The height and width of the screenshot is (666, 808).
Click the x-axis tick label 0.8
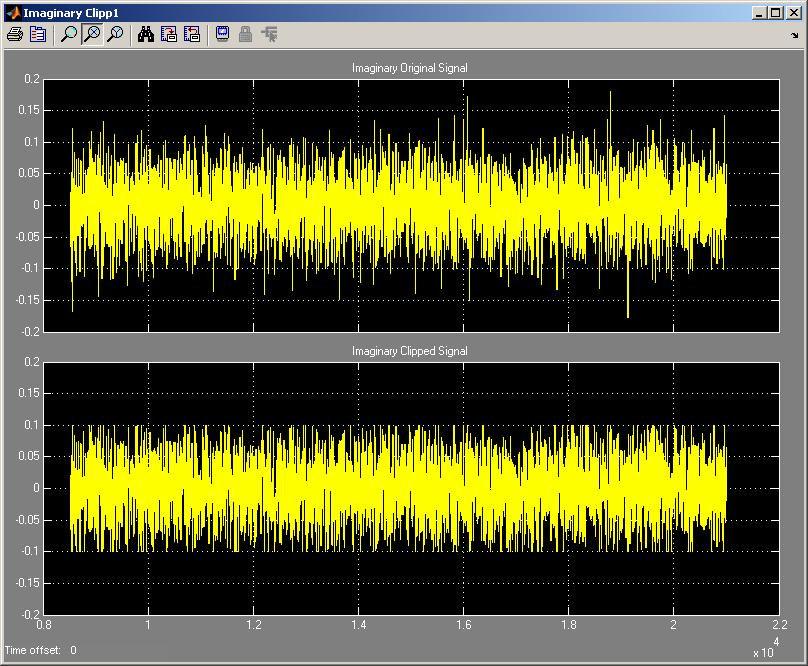click(44, 625)
